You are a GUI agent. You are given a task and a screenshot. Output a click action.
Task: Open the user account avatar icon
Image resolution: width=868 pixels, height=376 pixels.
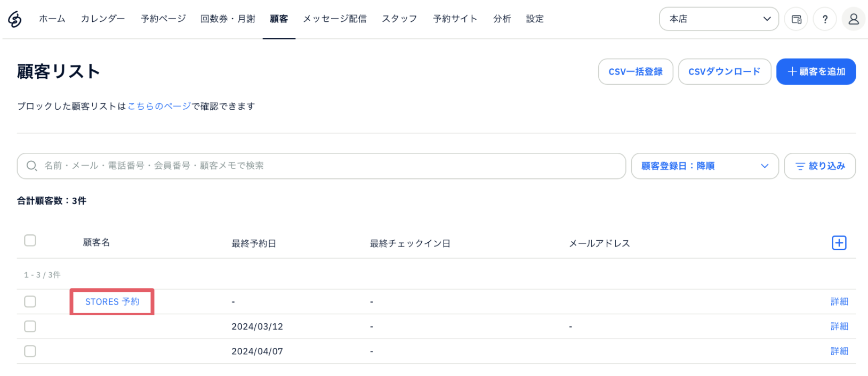click(x=854, y=19)
